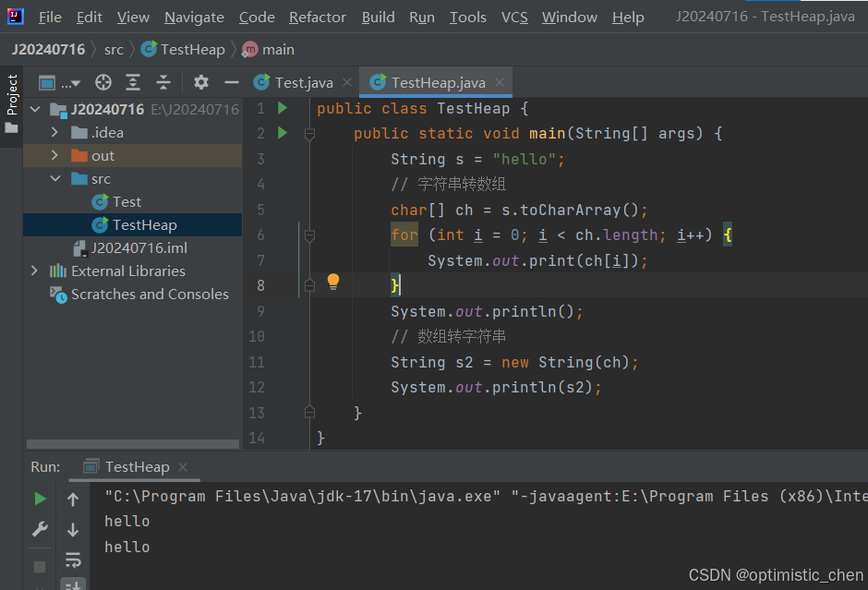Viewport: 868px width, 590px height.
Task: Open the File menu
Action: click(50, 18)
